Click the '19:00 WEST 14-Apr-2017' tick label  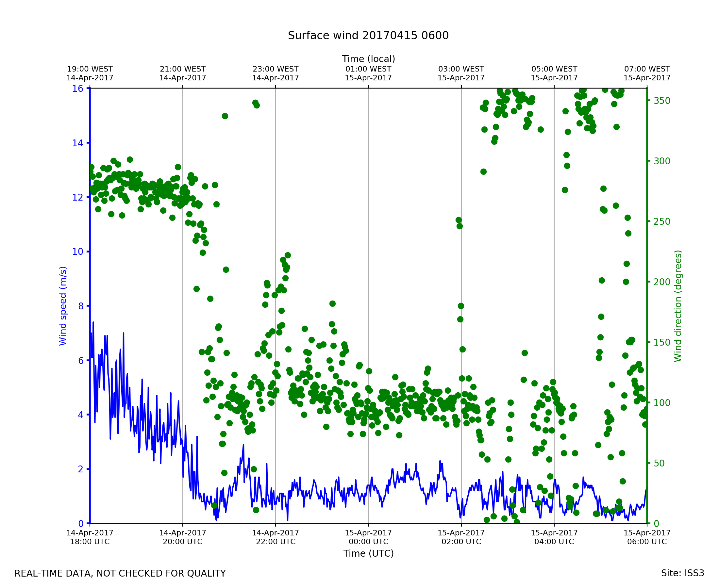pyautogui.click(x=90, y=73)
